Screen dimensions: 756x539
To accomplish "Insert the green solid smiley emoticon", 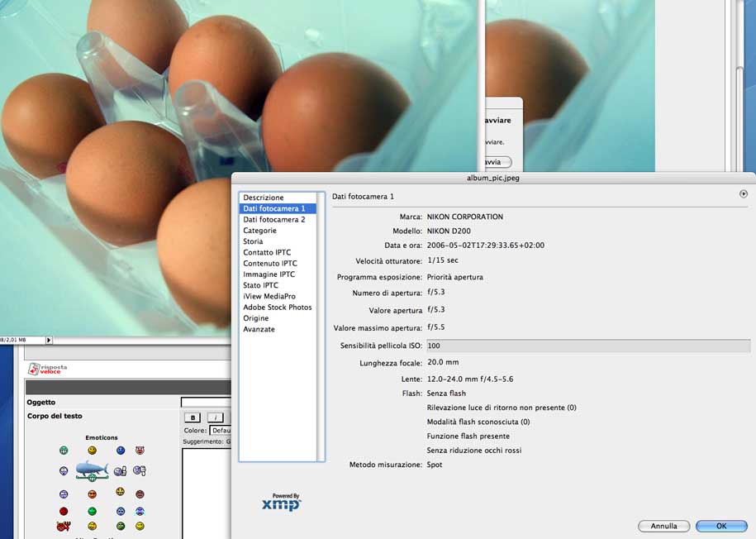I will point(92,512).
